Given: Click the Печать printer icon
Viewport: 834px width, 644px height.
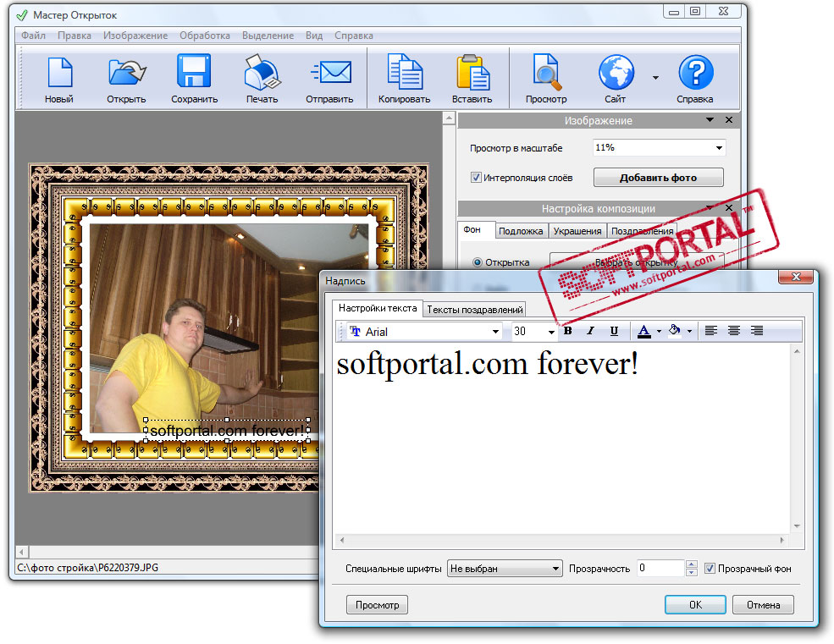Looking at the screenshot, I should (262, 72).
